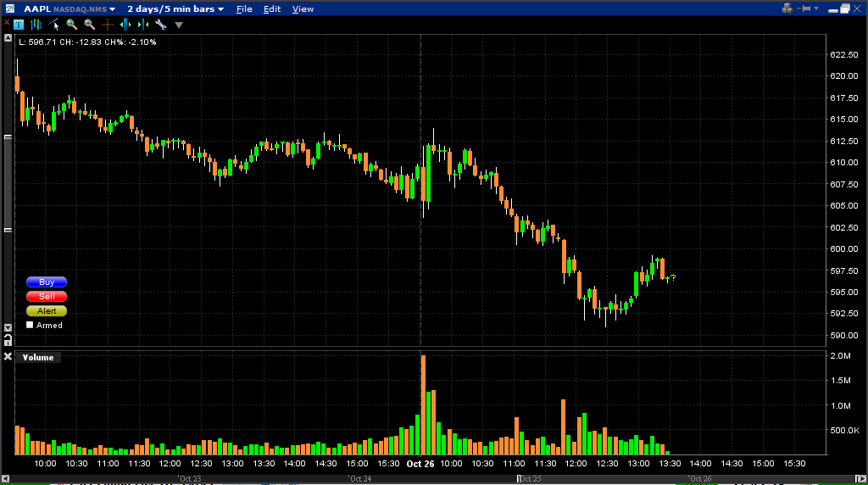Click the blue Buy button
Screen dimensions: 868x485
[47, 282]
